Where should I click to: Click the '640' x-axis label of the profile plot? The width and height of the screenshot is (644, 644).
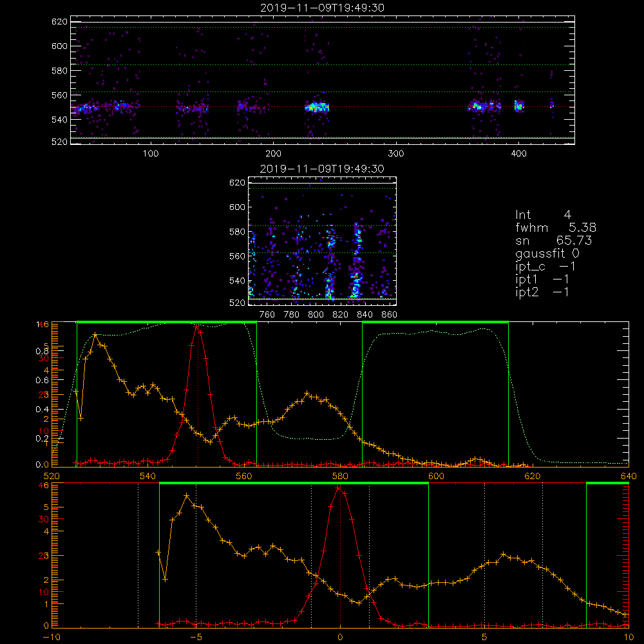(629, 476)
